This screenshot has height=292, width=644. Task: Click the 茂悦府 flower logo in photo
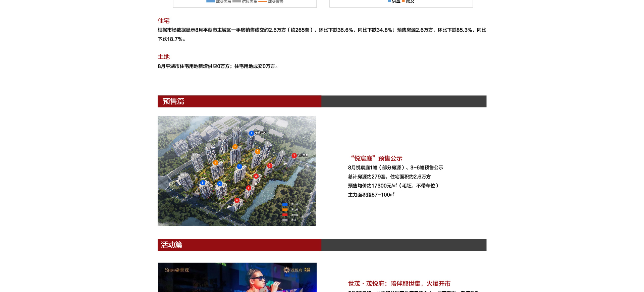point(293,270)
